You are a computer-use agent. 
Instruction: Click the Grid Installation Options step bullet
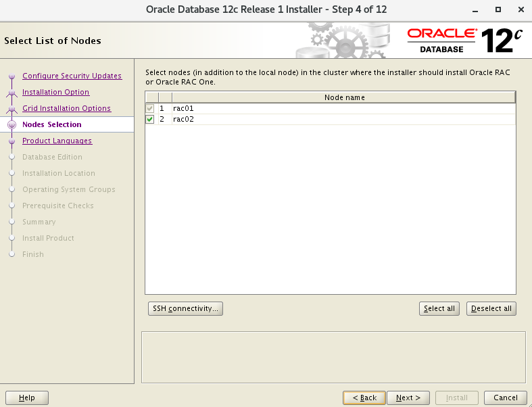(x=12, y=109)
